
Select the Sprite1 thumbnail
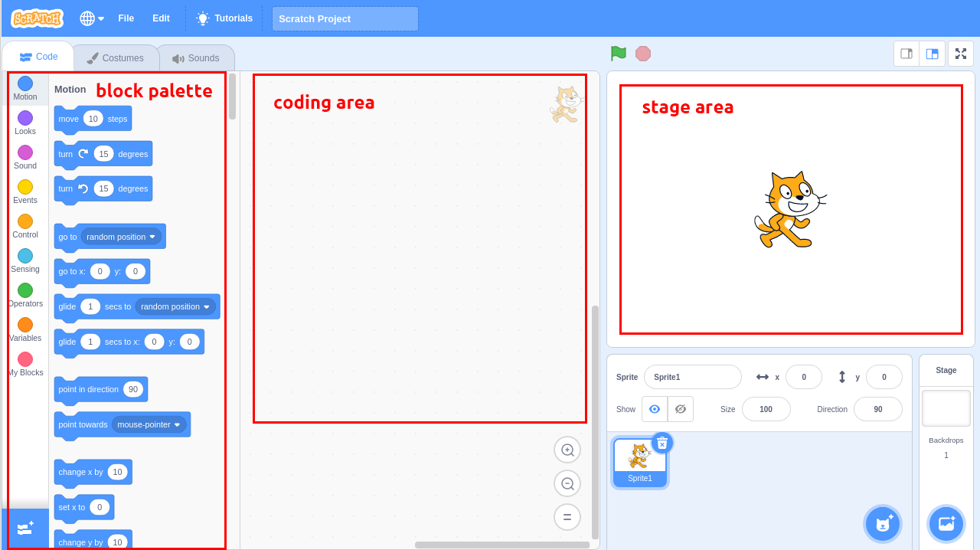pos(640,463)
